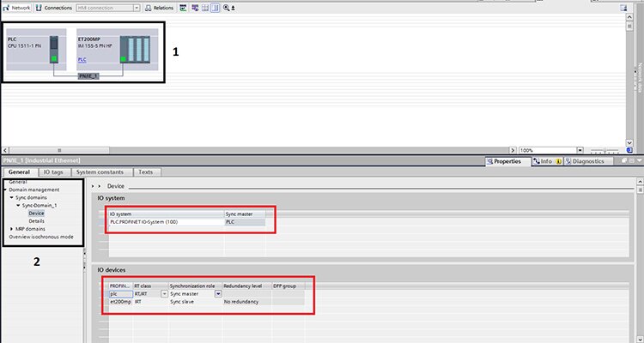
Task: Click the zoom magnifier icon
Action: (226, 8)
